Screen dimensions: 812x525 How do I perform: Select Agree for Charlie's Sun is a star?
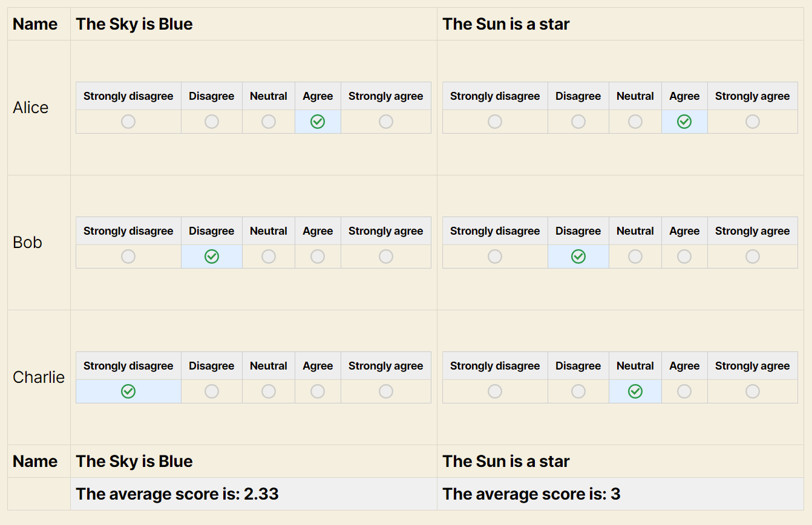pos(684,391)
